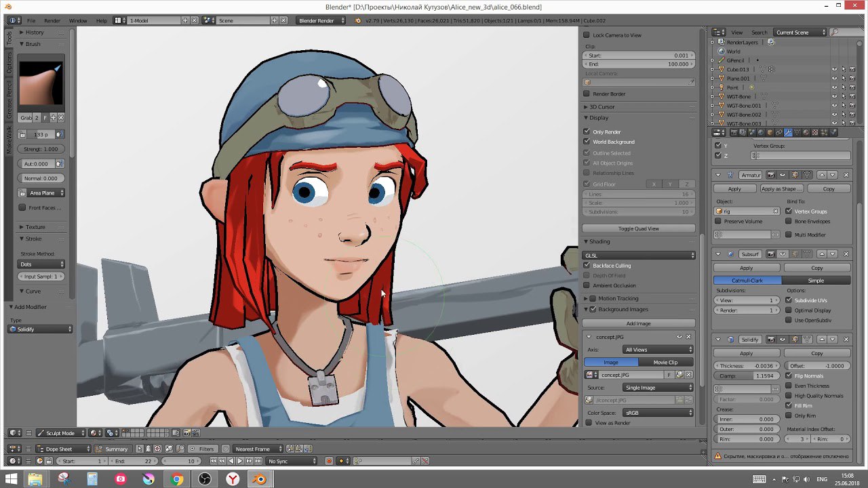Image resolution: width=868 pixels, height=488 pixels.
Task: Open the GLSL shading dropdown
Action: (639, 256)
